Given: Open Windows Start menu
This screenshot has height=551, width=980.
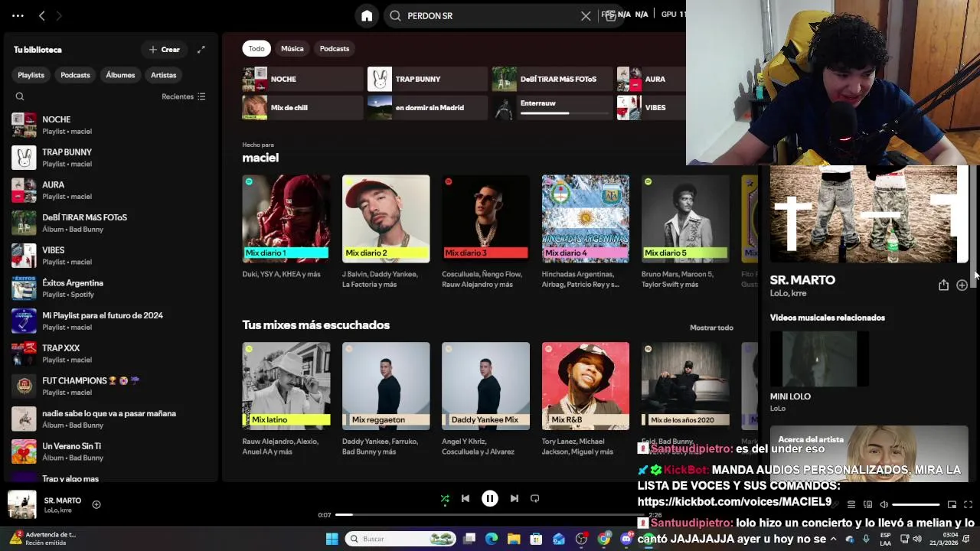Looking at the screenshot, I should point(332,539).
